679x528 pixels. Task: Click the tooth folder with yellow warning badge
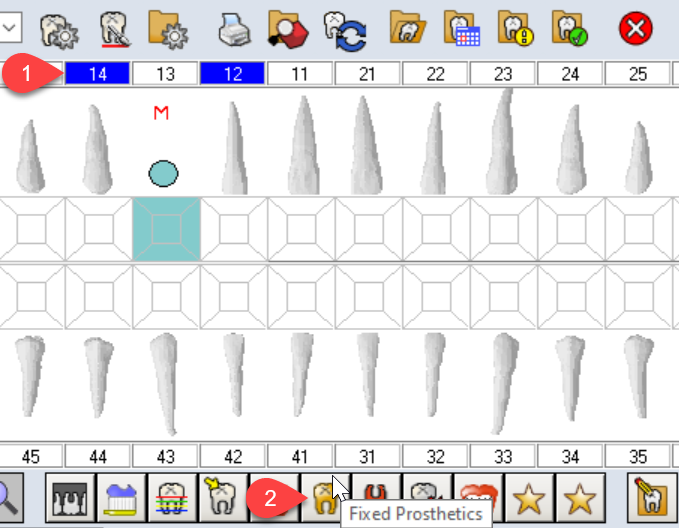point(516,29)
